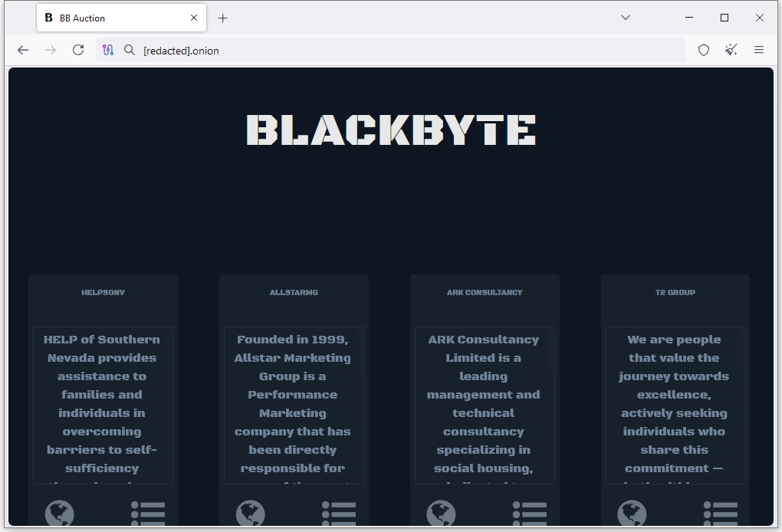Click the search magnifier in address bar
The image size is (782, 532).
[x=130, y=50]
